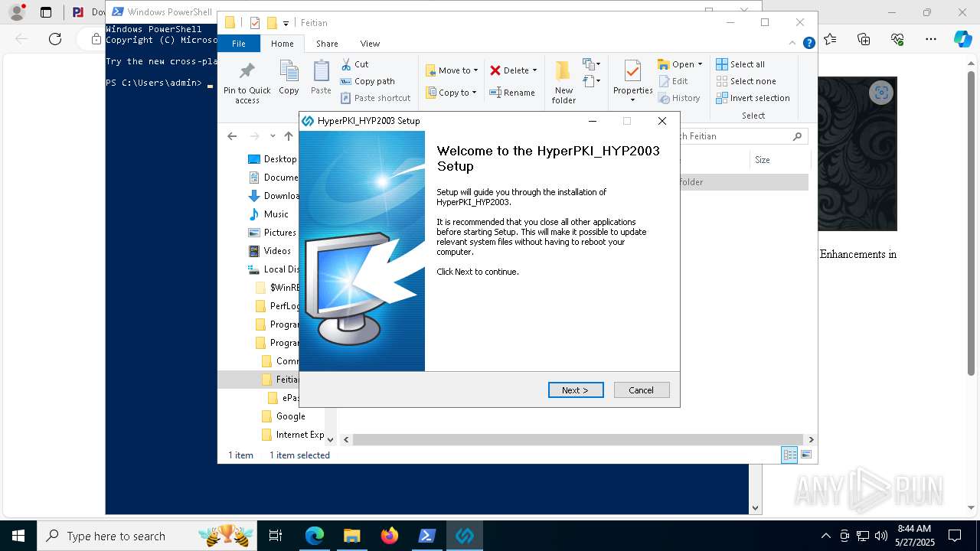Click Invert selection
Viewport: 980px width, 551px height.
coord(753,98)
